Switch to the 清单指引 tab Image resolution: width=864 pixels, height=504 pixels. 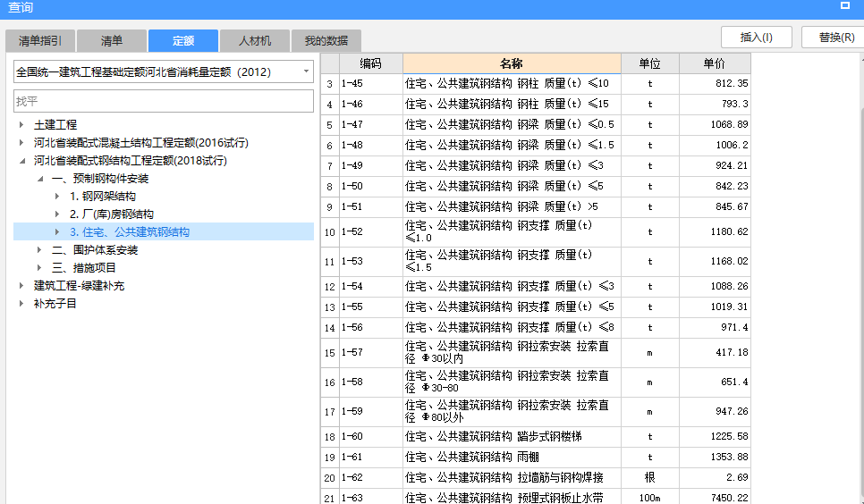pos(40,41)
